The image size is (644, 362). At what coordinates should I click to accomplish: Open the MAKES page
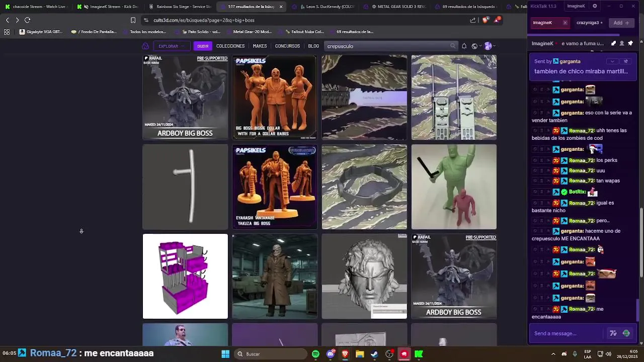(260, 46)
